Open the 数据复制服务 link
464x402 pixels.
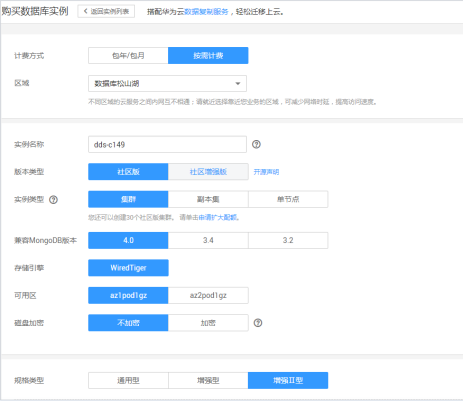click(x=206, y=12)
